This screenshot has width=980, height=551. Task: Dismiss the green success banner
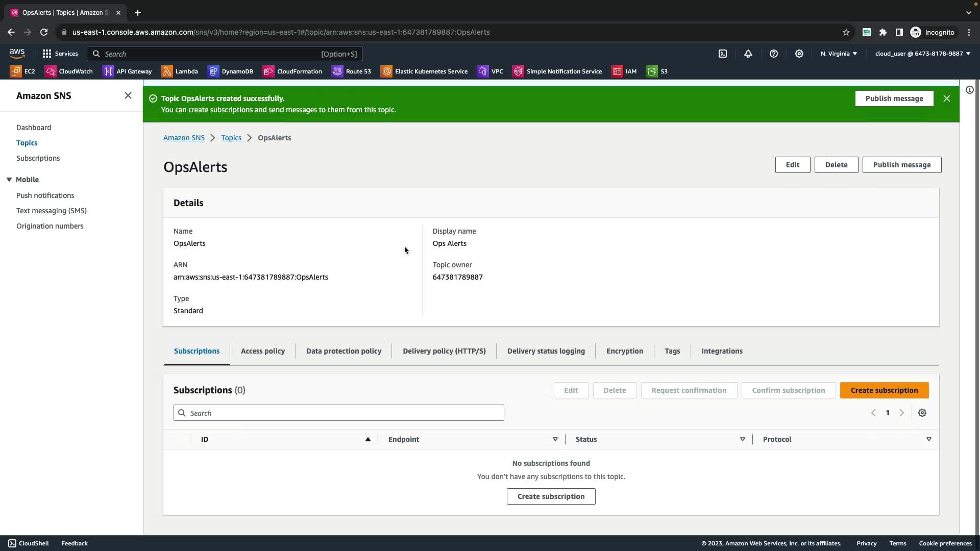[947, 98]
